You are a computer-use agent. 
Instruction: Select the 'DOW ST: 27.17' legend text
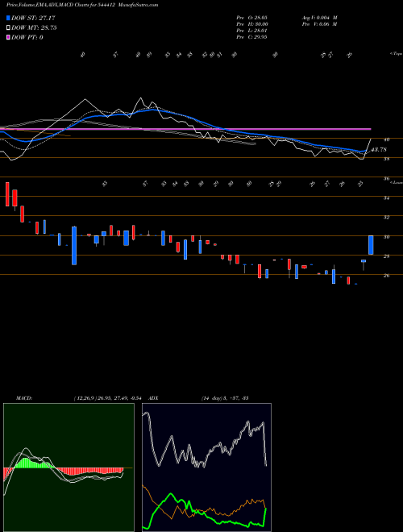[33, 18]
